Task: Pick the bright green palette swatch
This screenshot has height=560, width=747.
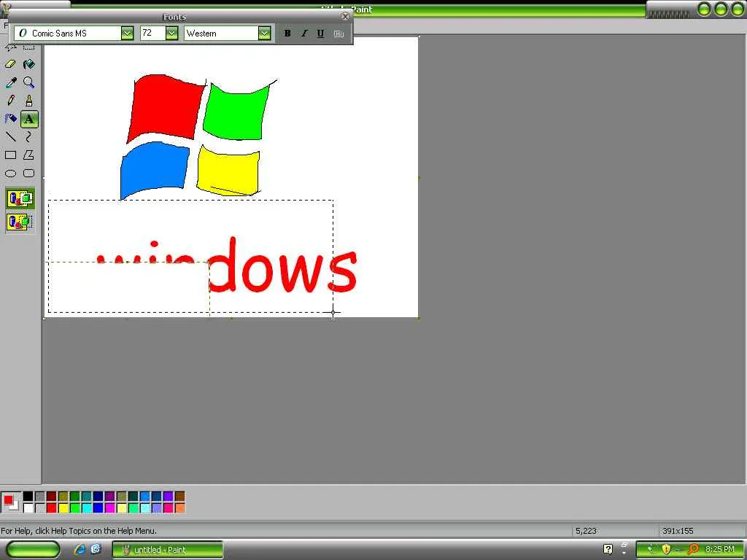Action: [x=75, y=508]
